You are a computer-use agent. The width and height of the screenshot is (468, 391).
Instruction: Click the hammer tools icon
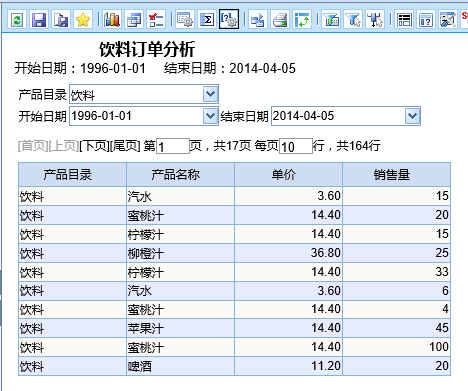tap(448, 20)
